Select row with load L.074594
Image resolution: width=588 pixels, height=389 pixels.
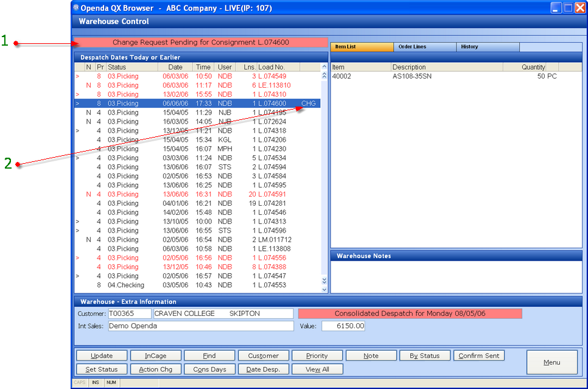[x=198, y=167]
